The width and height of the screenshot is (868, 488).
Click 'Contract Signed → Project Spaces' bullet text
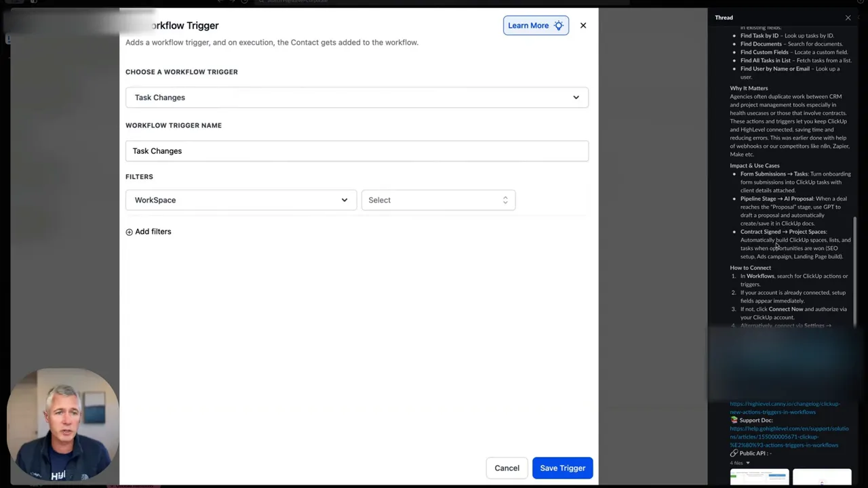pos(783,232)
